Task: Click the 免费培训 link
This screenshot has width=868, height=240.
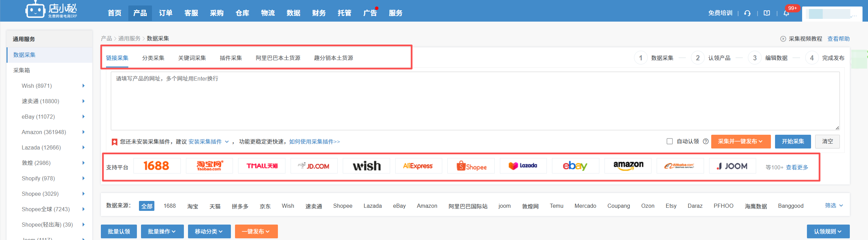Action: [x=720, y=13]
